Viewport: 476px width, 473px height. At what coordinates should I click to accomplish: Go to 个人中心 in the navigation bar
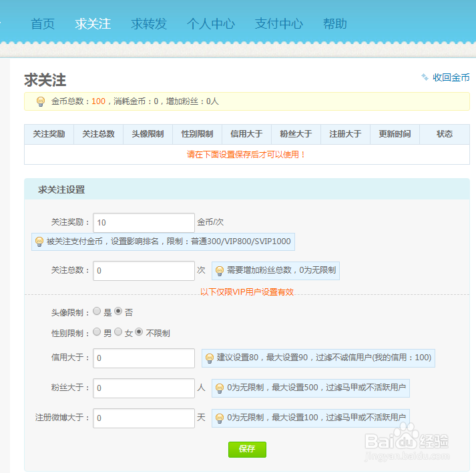pos(211,24)
